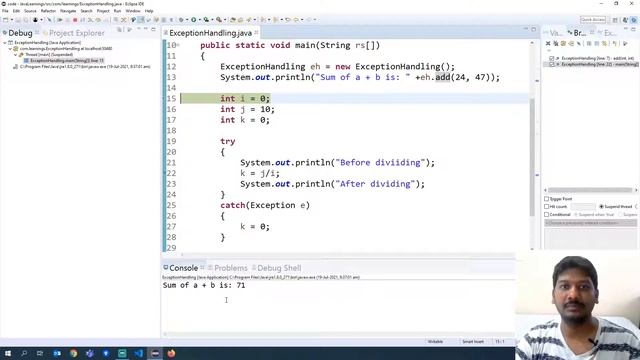Collapse the ExceptionHandling Java Application tree node
The image size is (640, 360).
coord(5,42)
